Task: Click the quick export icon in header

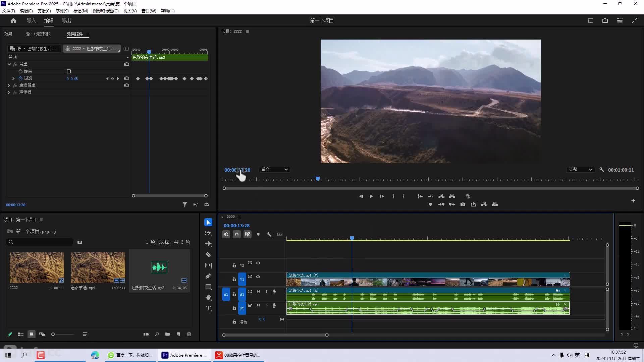Action: 605,20
